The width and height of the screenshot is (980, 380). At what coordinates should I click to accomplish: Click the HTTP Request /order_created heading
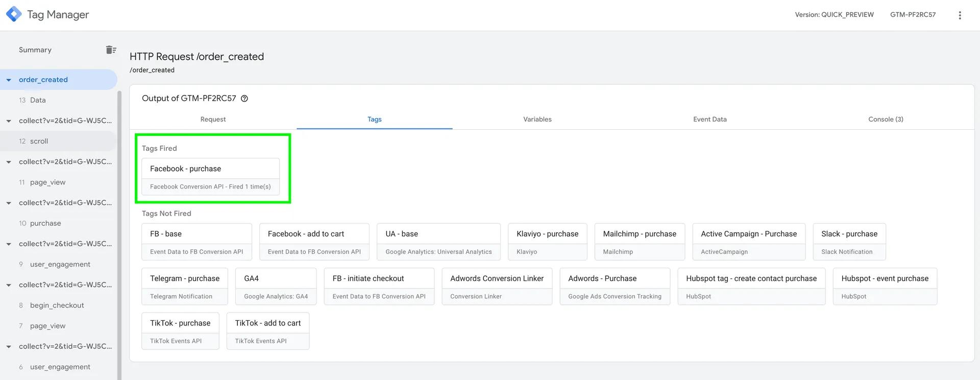197,57
